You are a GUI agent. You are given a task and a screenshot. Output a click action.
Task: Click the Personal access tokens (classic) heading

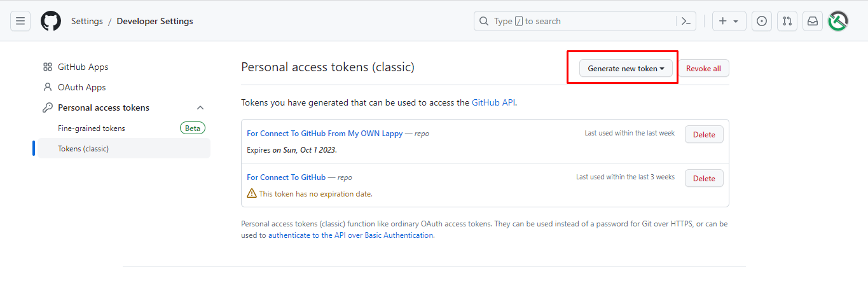(328, 67)
